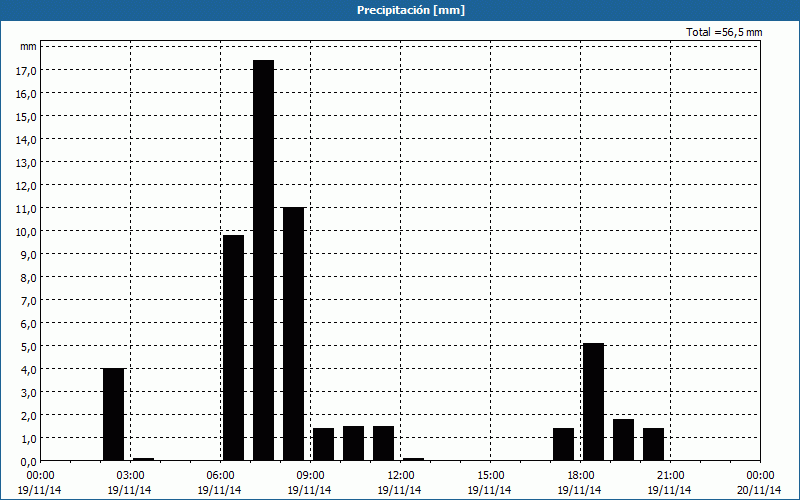Image resolution: width=800 pixels, height=500 pixels.
Task: Click the 11,0 mm bar before 09:00
Action: [293, 334]
